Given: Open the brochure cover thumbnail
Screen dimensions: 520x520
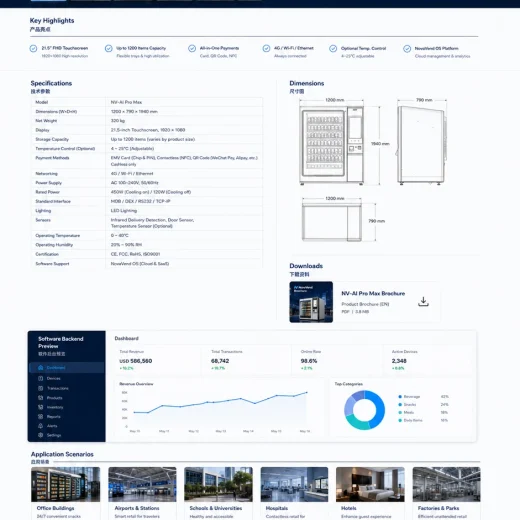Looking at the screenshot, I should click(x=311, y=302).
